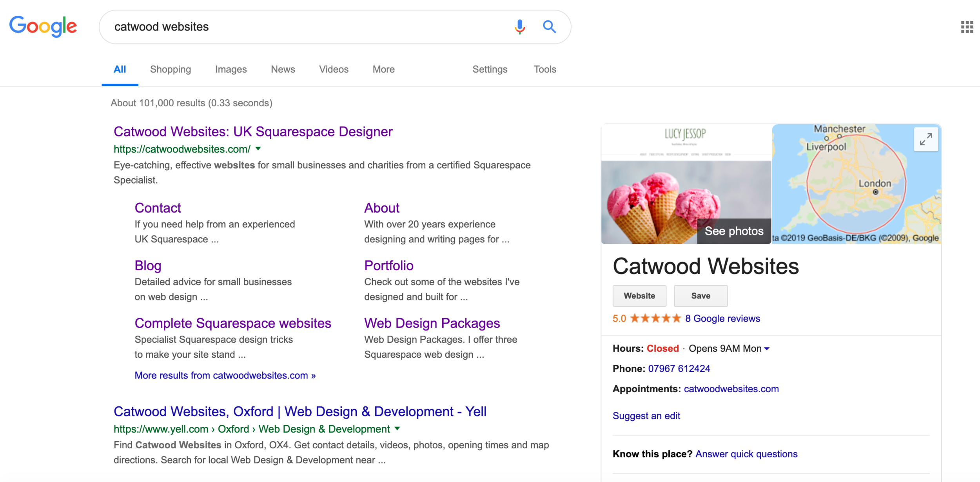Open the dropdown arrow next to catwoodwebsites.com URL
The width and height of the screenshot is (980, 482).
pos(258,149)
